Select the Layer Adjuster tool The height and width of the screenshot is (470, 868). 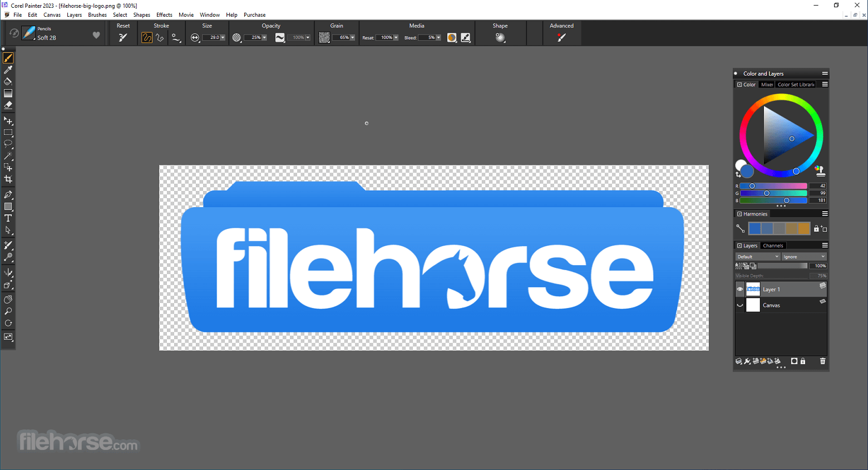click(x=8, y=121)
